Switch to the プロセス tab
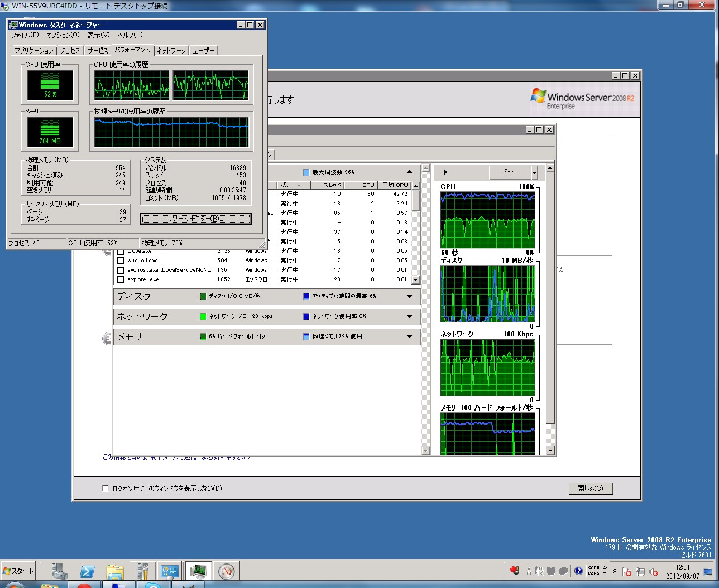This screenshot has width=719, height=588. point(70,51)
